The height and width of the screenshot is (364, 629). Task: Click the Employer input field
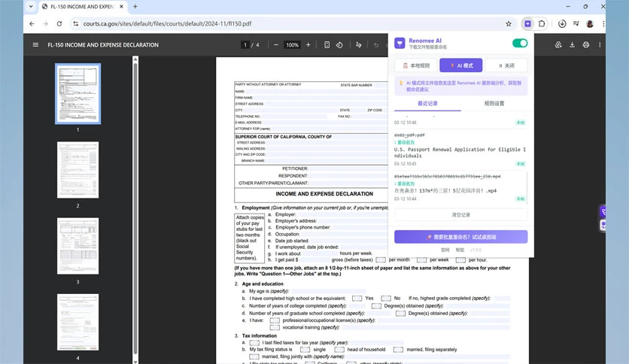(x=343, y=214)
